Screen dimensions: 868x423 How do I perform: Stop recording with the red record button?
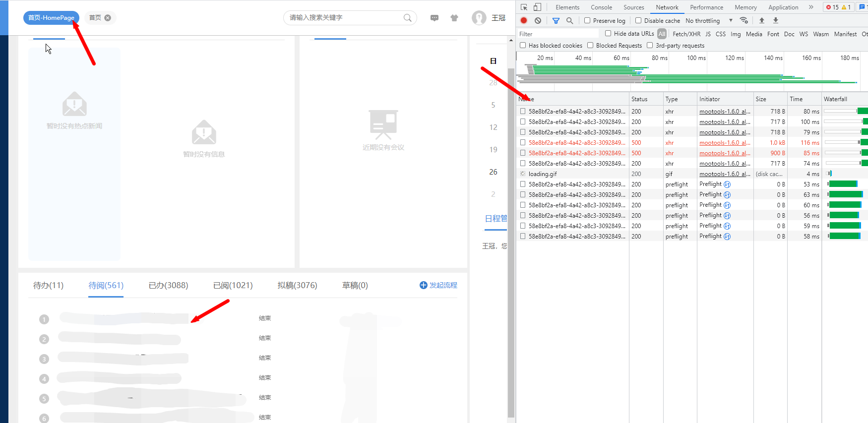[x=524, y=20]
